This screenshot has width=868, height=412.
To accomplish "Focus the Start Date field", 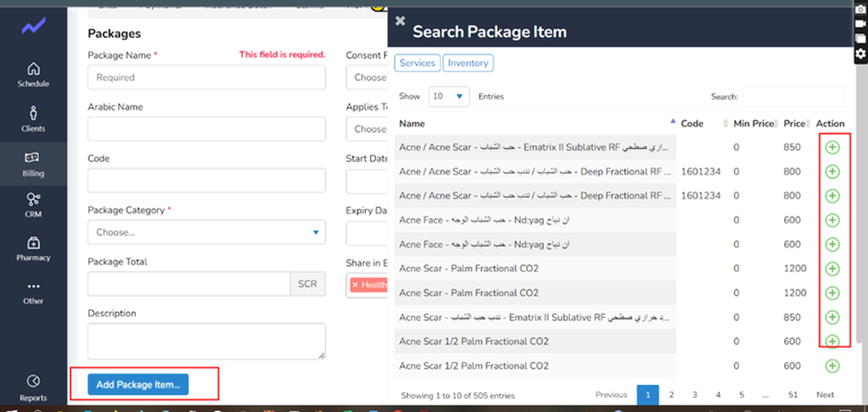I will 367,181.
